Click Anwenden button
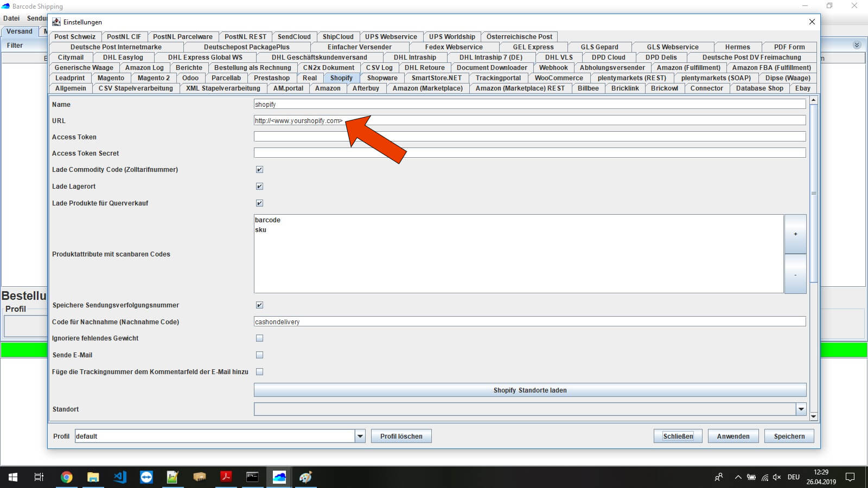 tap(733, 436)
